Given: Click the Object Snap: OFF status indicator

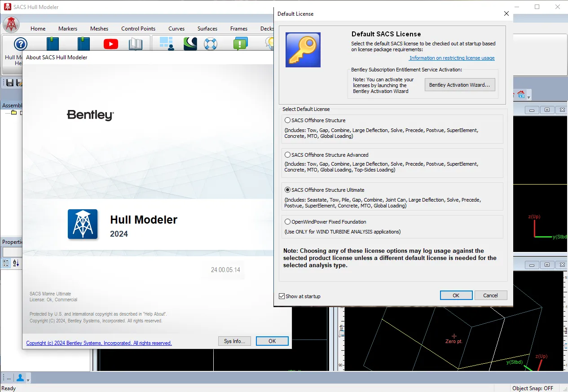Looking at the screenshot, I should (x=533, y=388).
